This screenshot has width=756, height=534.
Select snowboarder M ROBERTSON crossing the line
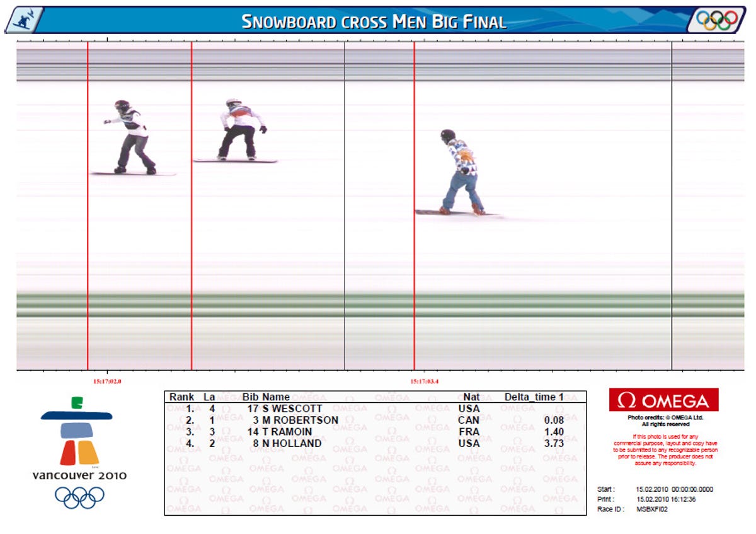239,126
